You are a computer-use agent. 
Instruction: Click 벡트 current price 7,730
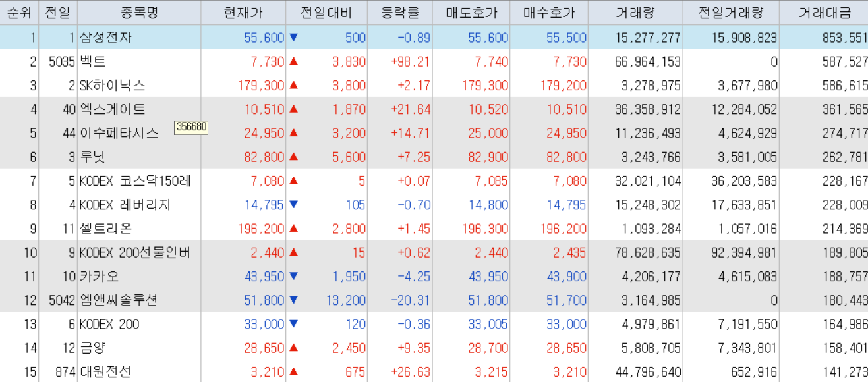(x=268, y=62)
